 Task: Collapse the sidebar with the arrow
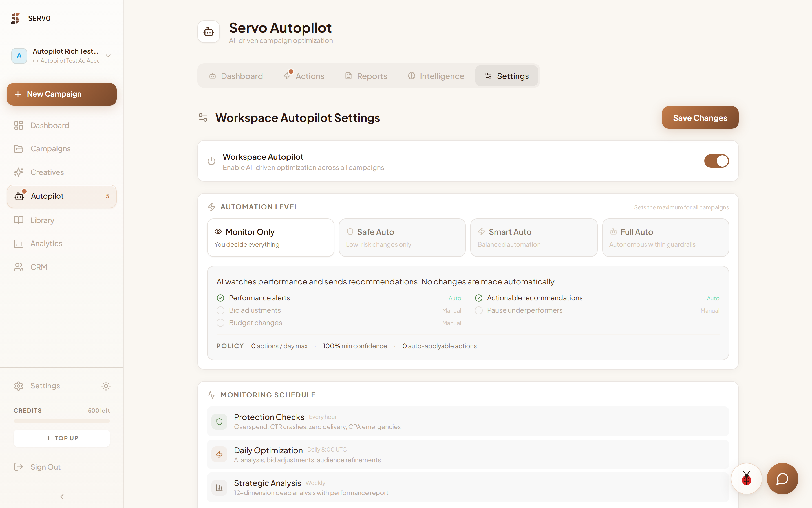click(x=62, y=497)
